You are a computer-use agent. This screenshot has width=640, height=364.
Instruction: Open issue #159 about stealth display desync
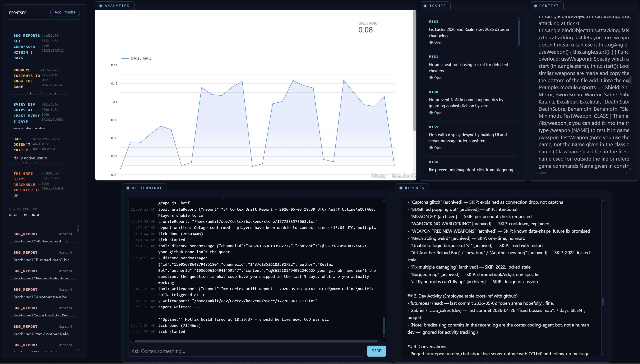pos(471,137)
